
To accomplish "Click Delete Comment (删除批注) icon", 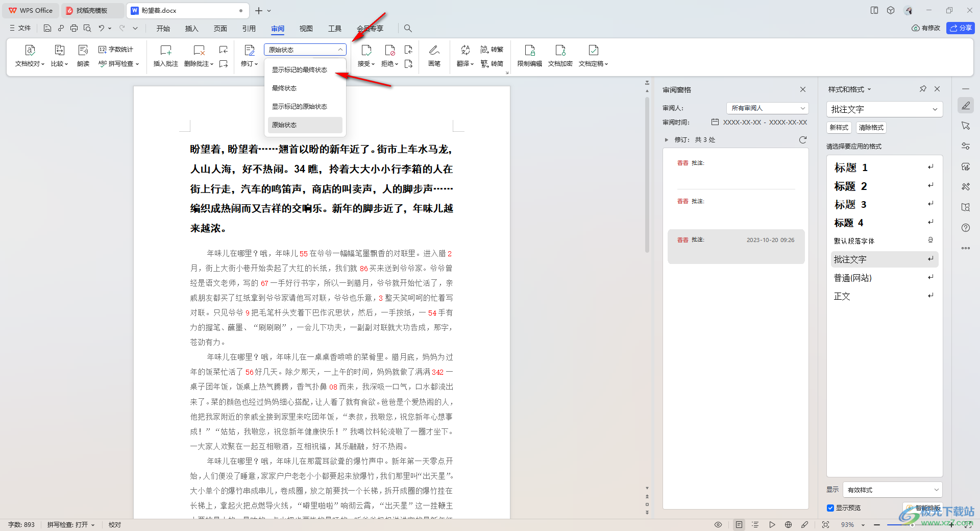I will point(199,50).
